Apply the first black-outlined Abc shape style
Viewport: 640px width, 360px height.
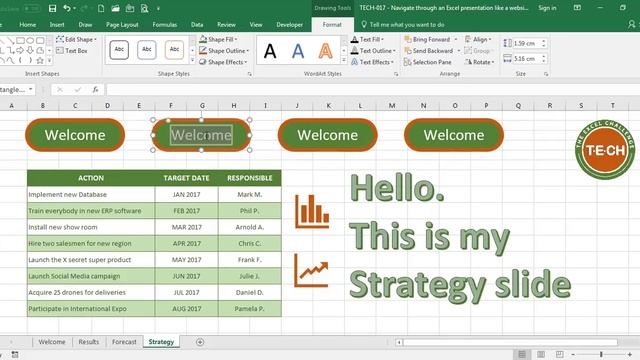pos(119,50)
